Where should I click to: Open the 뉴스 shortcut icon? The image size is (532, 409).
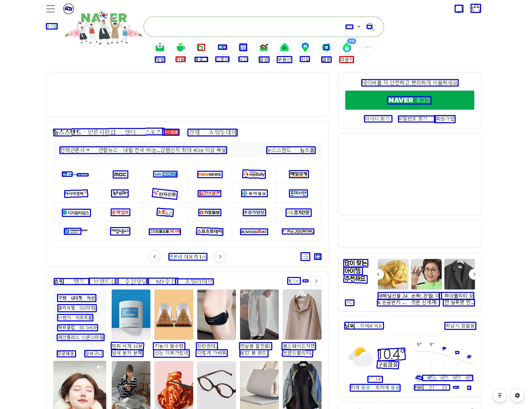coord(243,47)
